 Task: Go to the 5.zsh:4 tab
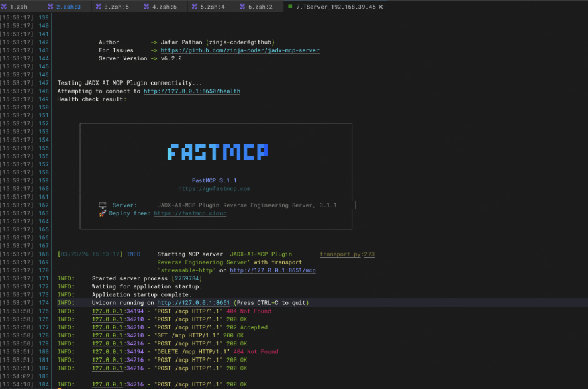click(212, 7)
